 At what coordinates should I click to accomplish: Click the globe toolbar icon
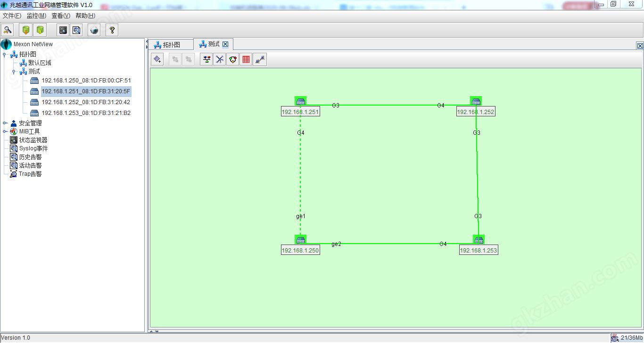coord(94,30)
